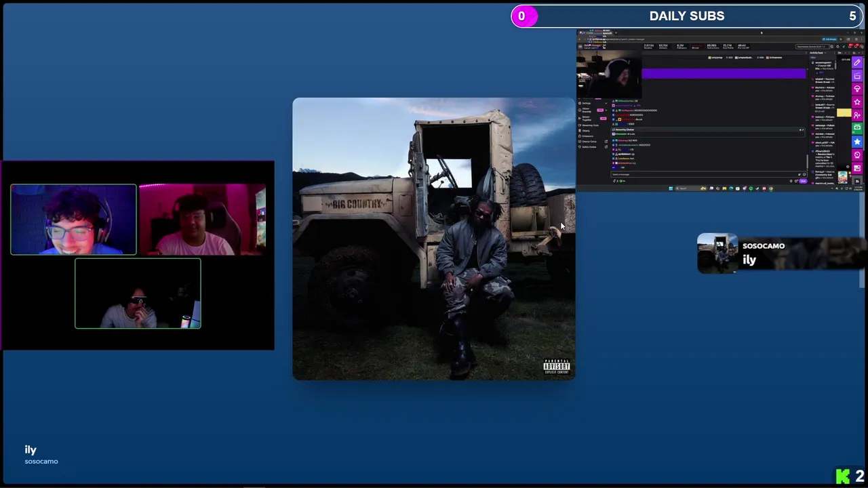
Task: Click the parachute Raid Channel quick action
Action: click(857, 89)
